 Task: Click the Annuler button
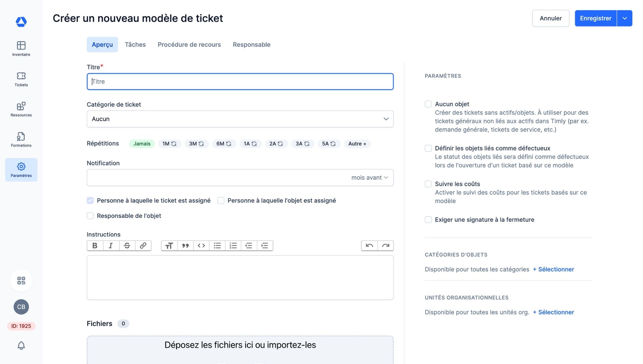point(550,18)
